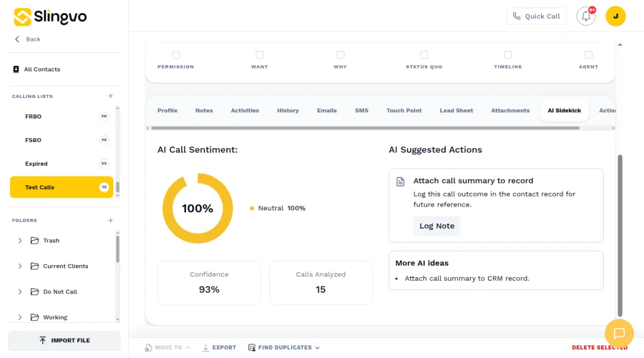Image resolution: width=644 pixels, height=358 pixels.
Task: Click the Current Clients folder icon
Action: pyautogui.click(x=35, y=266)
